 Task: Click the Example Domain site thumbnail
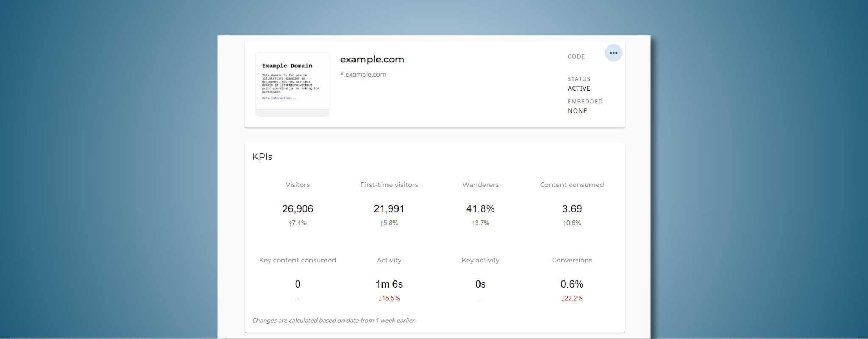point(292,84)
